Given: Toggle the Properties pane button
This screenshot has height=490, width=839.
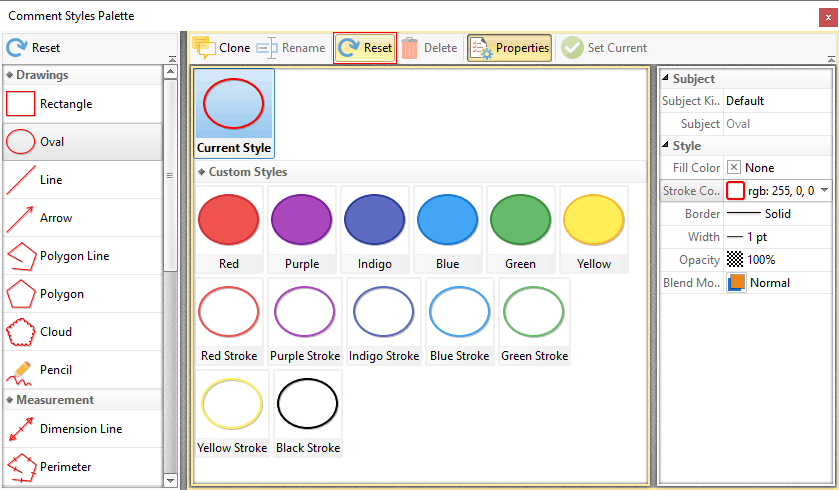Looking at the screenshot, I should click(509, 48).
